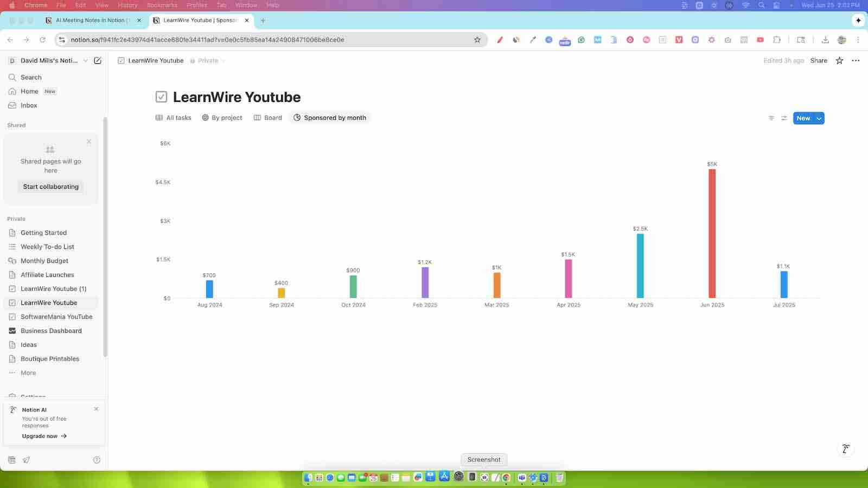Click the Notion AI floating button
This screenshot has height=488, width=868.
pos(846,448)
